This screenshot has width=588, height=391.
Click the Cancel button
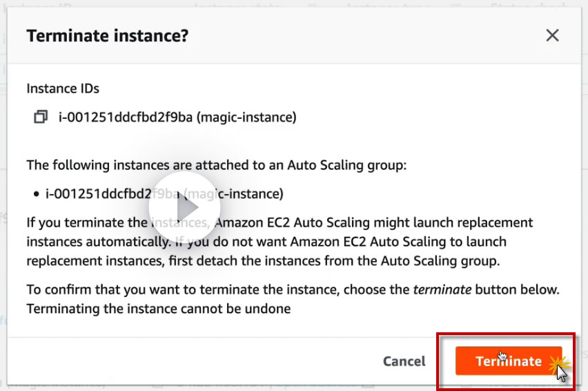[x=404, y=361]
